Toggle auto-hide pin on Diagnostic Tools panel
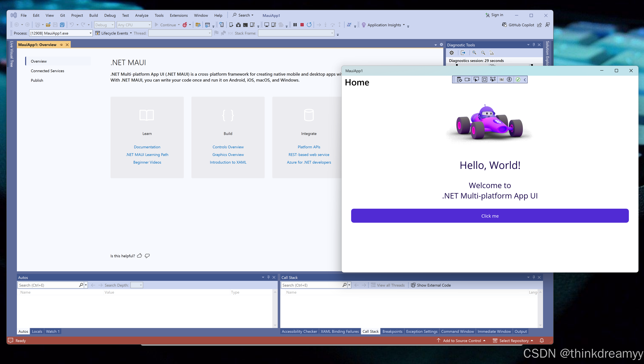This screenshot has width=644, height=364. click(534, 45)
